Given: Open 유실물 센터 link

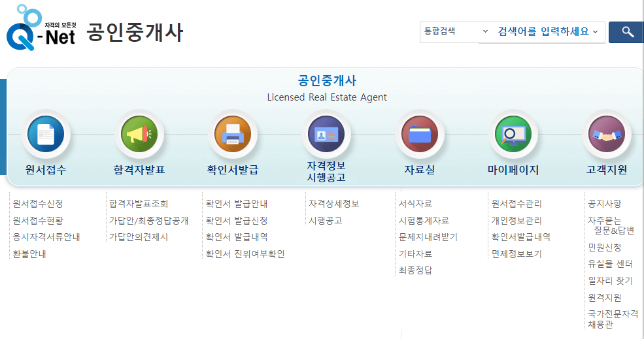Looking at the screenshot, I should (x=610, y=264).
